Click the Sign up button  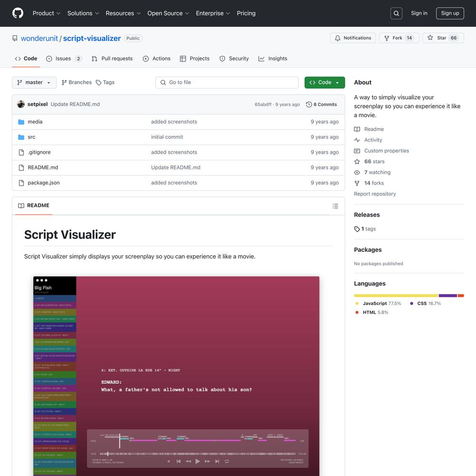point(450,13)
